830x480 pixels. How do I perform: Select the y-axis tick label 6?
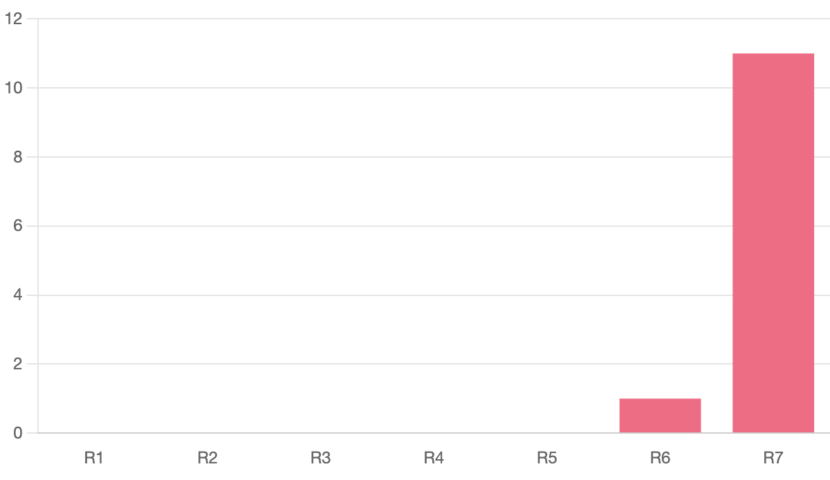pos(17,226)
